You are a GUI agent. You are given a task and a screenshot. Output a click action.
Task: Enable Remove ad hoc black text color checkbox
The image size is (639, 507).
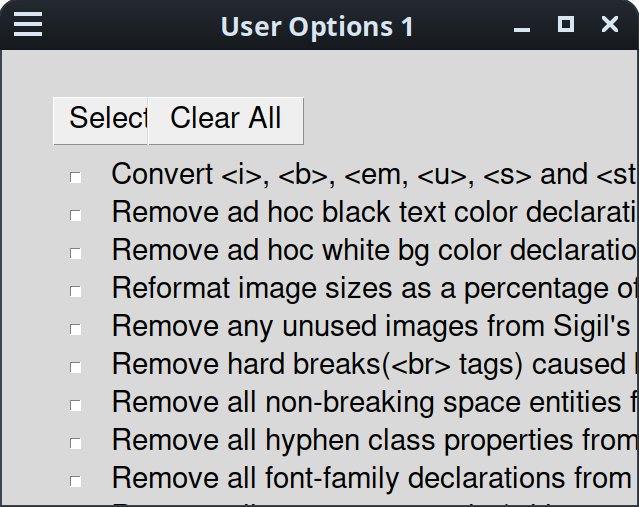76,215
